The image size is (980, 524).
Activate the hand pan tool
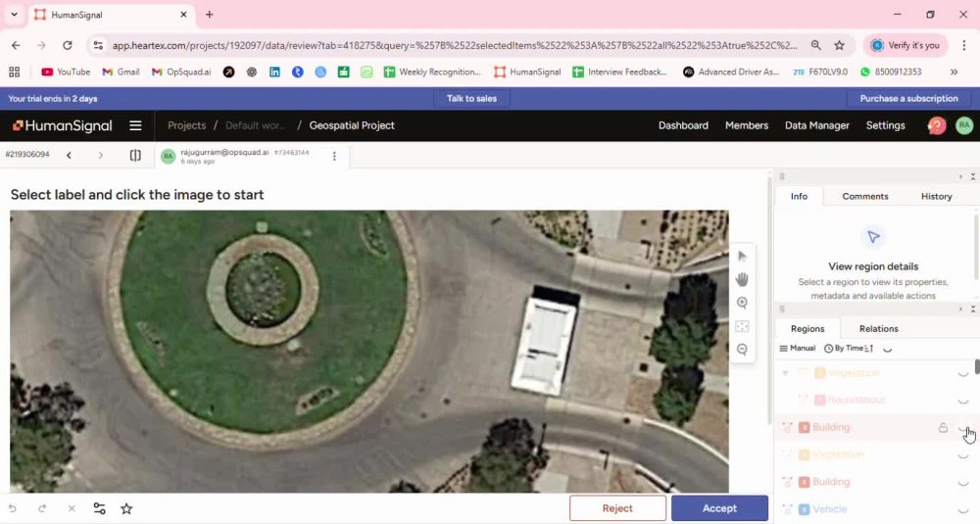(x=742, y=279)
